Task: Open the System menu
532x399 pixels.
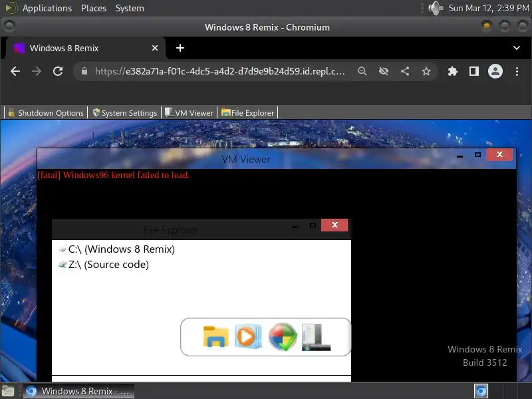Action: coord(130,8)
